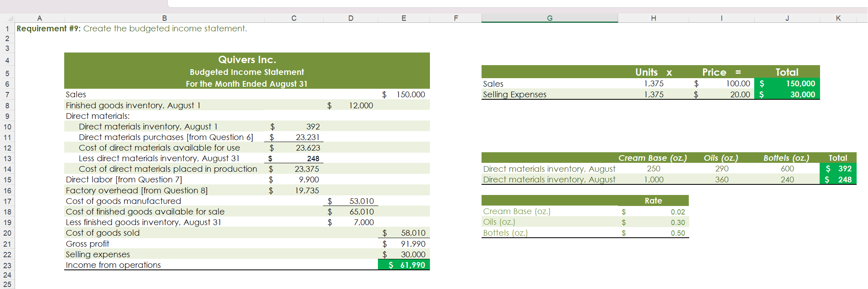Select column D header
This screenshot has height=289, width=868.
(351, 18)
